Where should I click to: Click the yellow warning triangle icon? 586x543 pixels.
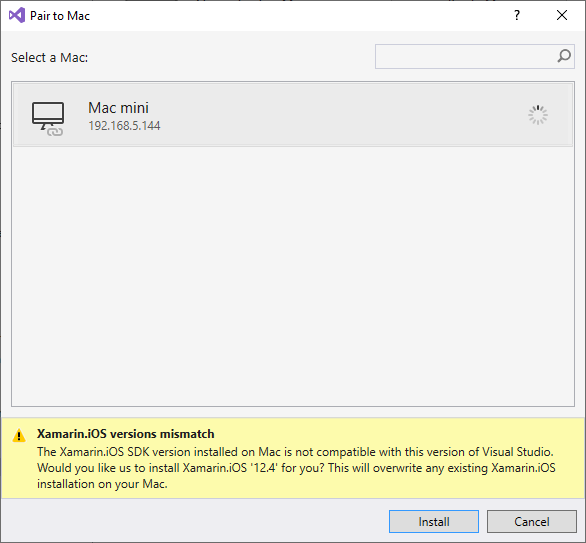point(19,435)
